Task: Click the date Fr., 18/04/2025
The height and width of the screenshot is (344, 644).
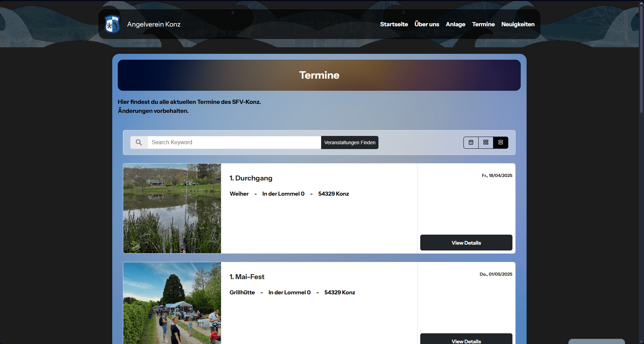Action: coord(497,175)
